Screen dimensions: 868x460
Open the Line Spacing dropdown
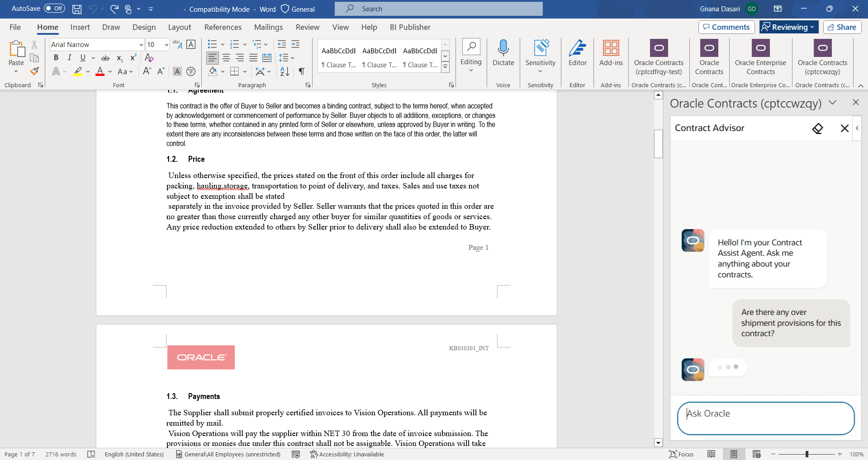click(x=286, y=58)
